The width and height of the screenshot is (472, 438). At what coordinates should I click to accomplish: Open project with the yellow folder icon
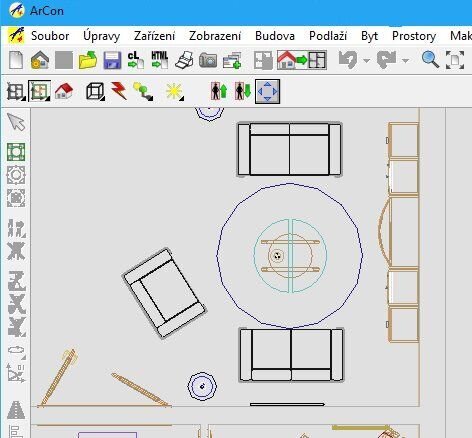(88, 60)
